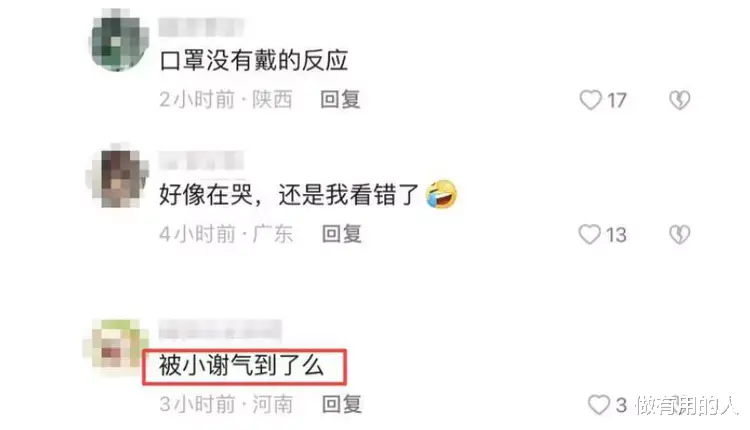Click the '2小时前 · 陕西' timestamp

pyautogui.click(x=225, y=99)
